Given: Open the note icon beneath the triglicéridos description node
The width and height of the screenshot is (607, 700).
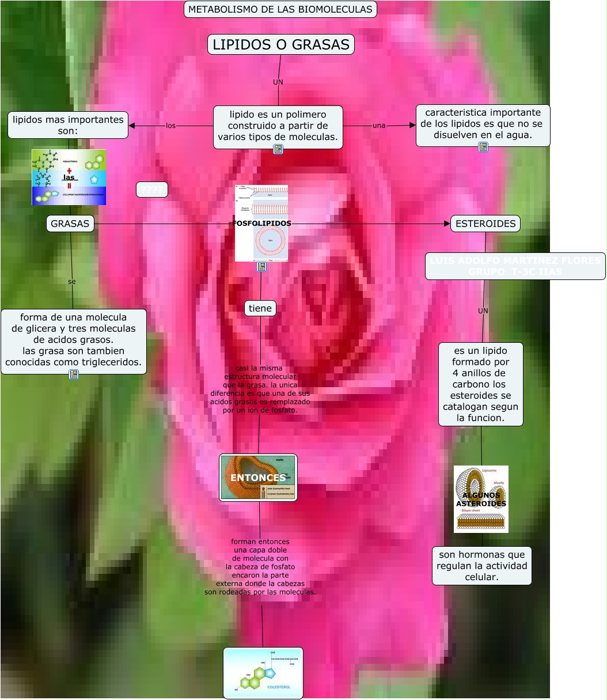Looking at the screenshot, I should pos(74,374).
